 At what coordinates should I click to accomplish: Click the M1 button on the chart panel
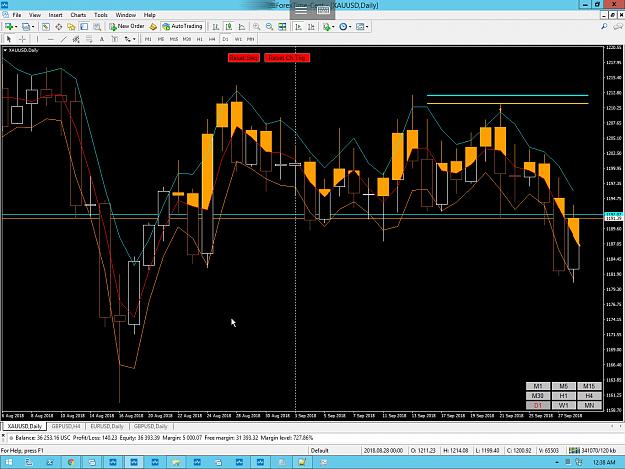[x=538, y=386]
